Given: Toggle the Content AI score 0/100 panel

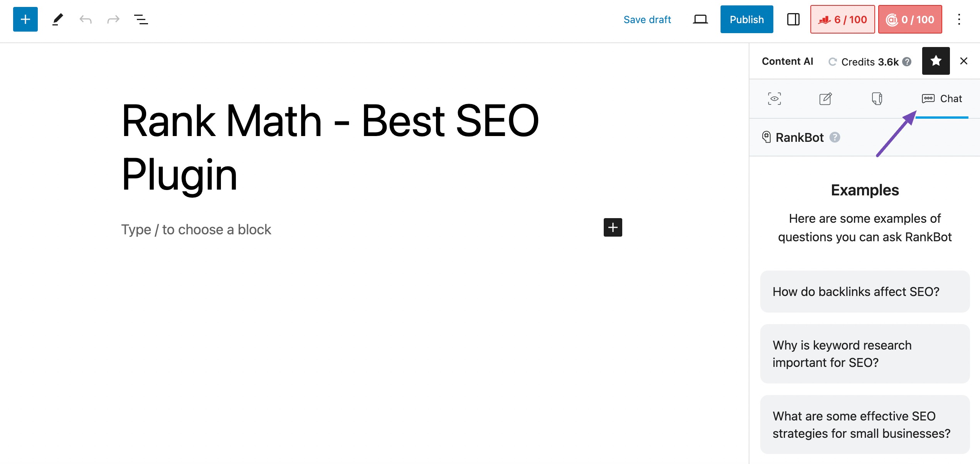Looking at the screenshot, I should (x=910, y=19).
